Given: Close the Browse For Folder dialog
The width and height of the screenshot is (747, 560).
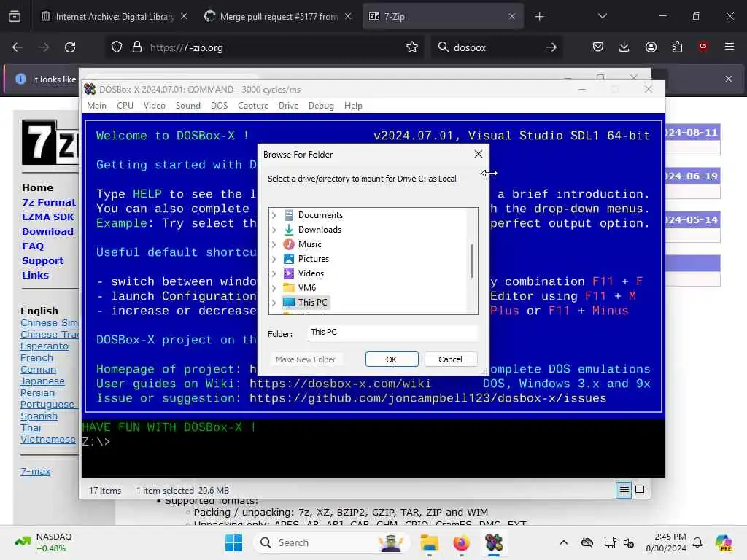Looking at the screenshot, I should pos(479,154).
